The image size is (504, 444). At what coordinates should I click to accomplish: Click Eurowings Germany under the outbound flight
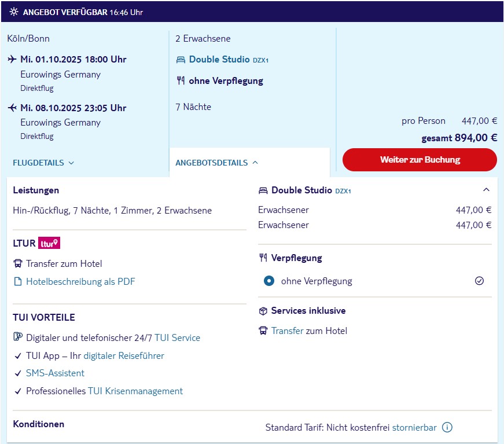pyautogui.click(x=60, y=74)
